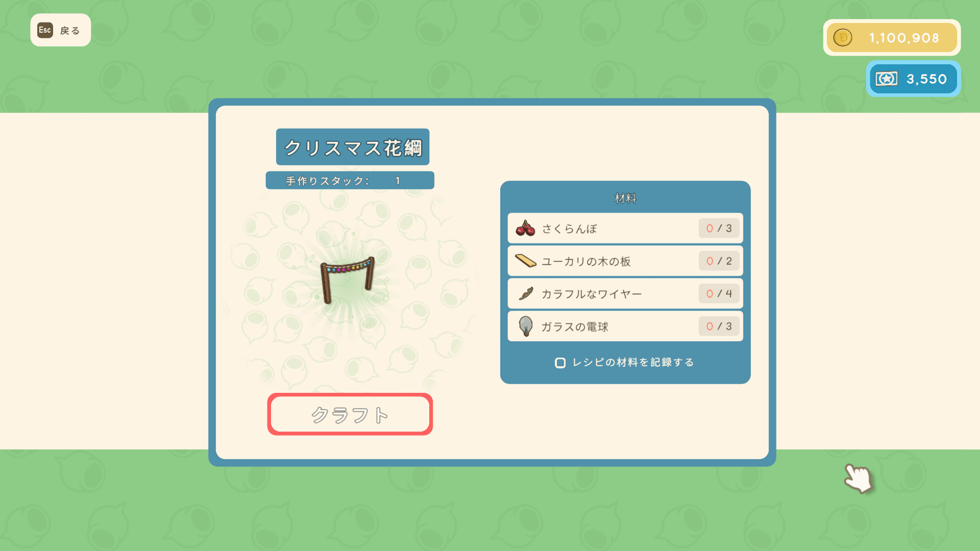Open the ガラスの電球 material row
Screen dimensions: 980x551
(625, 326)
